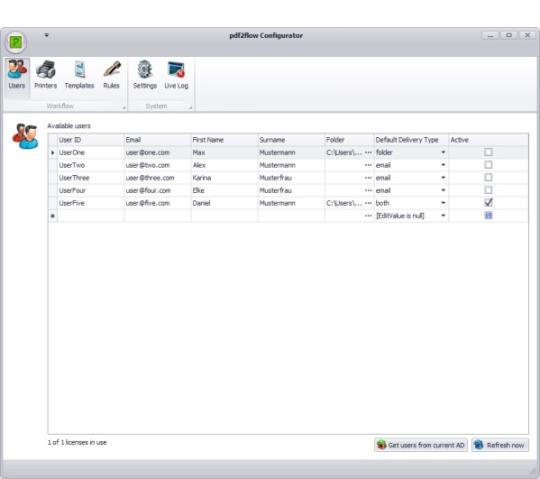Image resolution: width=540 pixels, height=479 pixels.
Task: Open delivery type dropdown for UserThree
Action: point(443,178)
